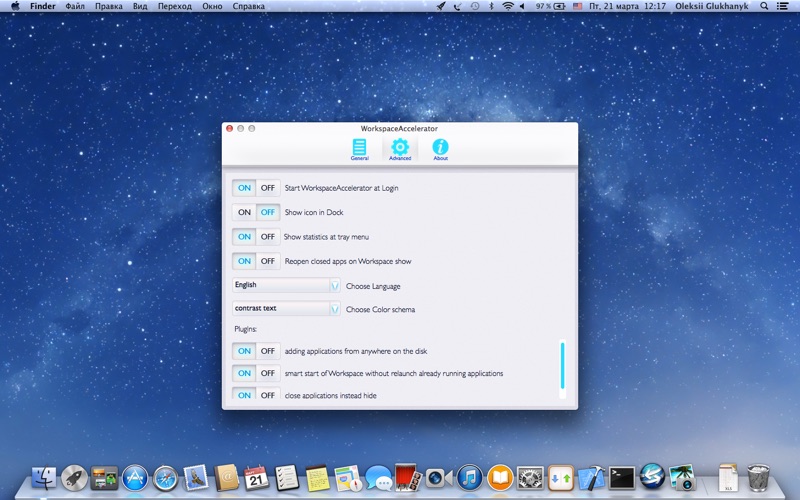This screenshot has width=800, height=500.
Task: Open the Переход menu
Action: [174, 6]
